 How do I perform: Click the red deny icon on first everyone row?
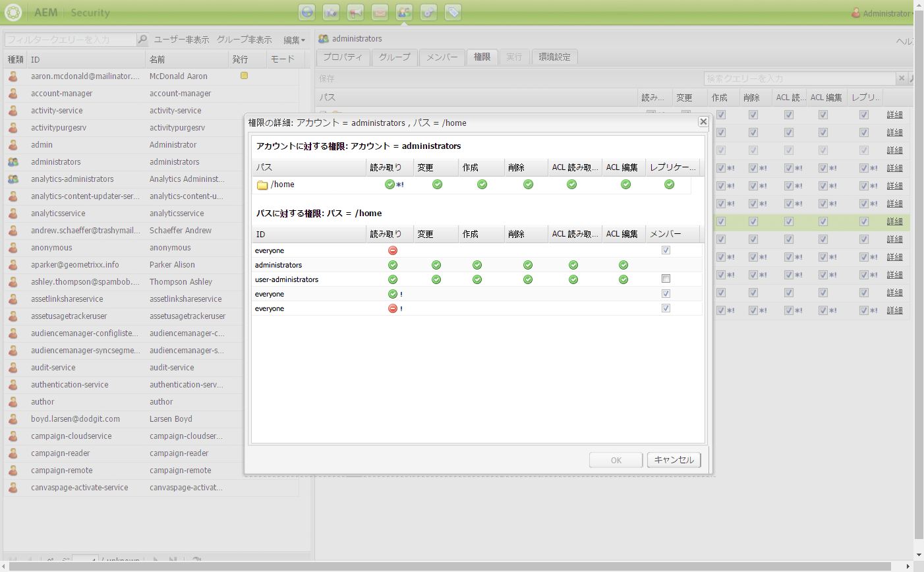393,250
